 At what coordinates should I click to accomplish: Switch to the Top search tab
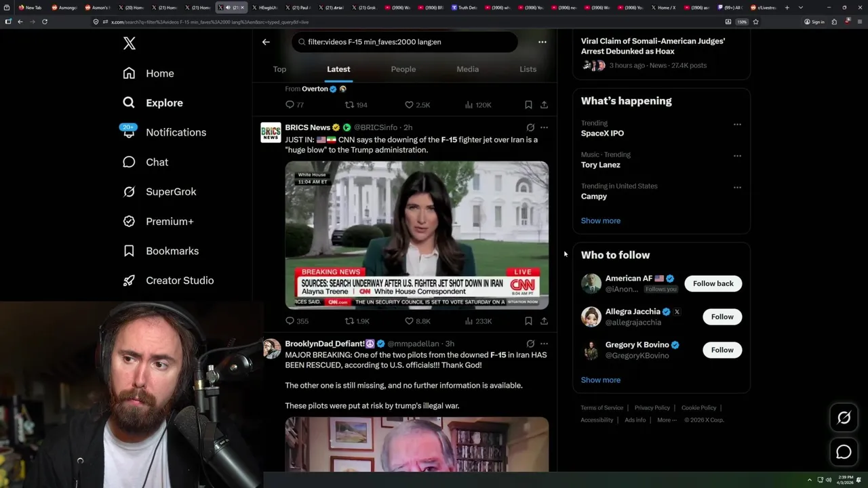coord(279,69)
